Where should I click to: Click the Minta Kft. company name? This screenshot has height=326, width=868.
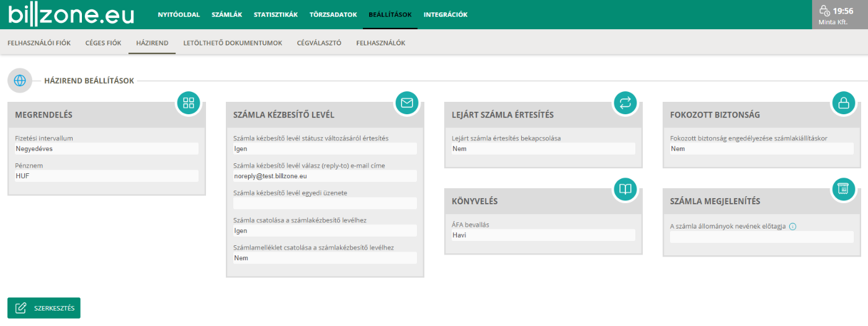click(833, 22)
